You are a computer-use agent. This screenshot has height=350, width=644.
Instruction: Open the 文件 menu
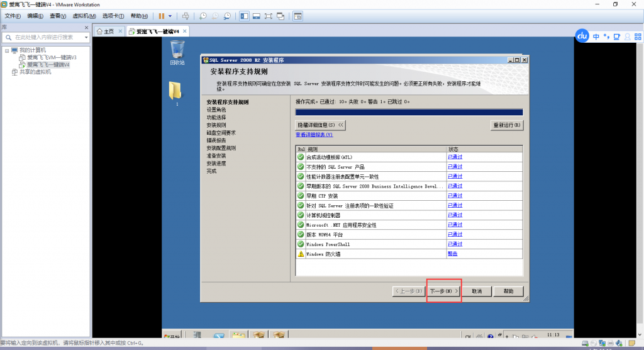click(13, 16)
